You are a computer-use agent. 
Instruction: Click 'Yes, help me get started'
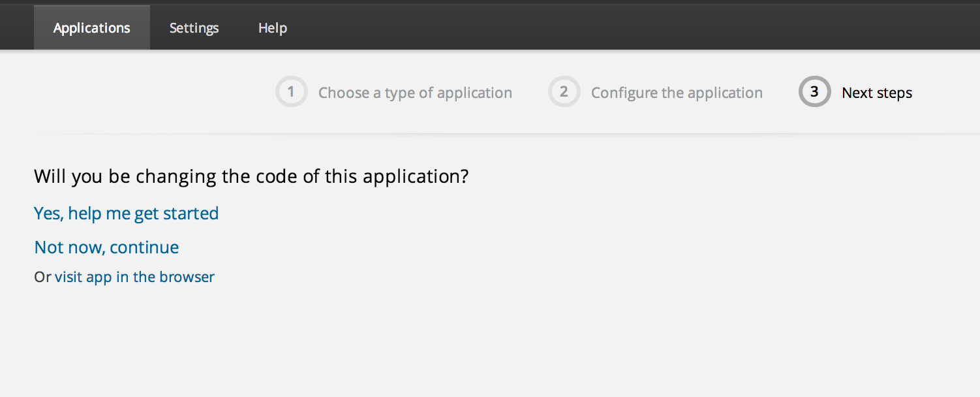[126, 214]
